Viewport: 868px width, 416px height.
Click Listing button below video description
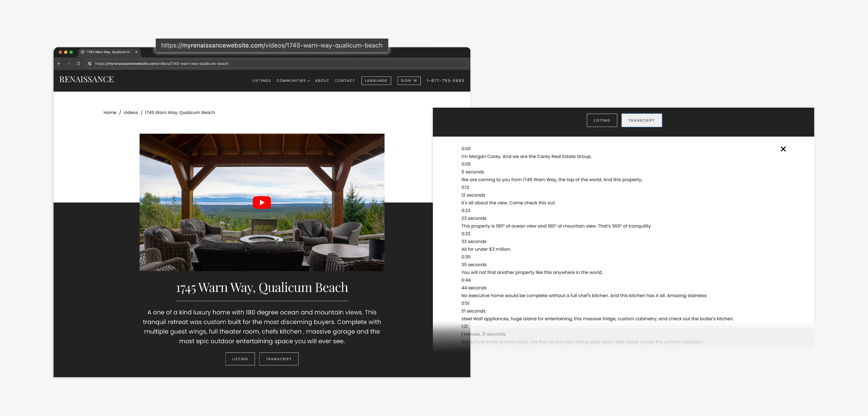click(x=240, y=359)
